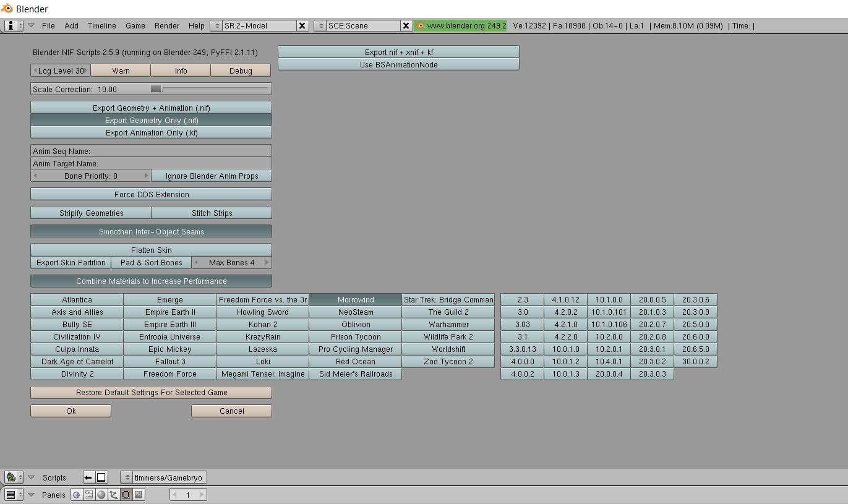Open the scene list arrows beside SCE:Scene

click(320, 26)
